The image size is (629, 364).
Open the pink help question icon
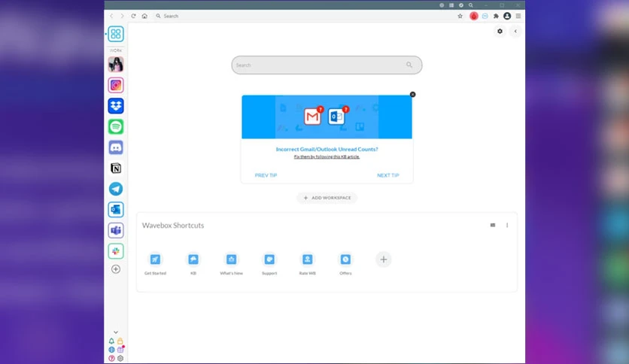tap(111, 359)
